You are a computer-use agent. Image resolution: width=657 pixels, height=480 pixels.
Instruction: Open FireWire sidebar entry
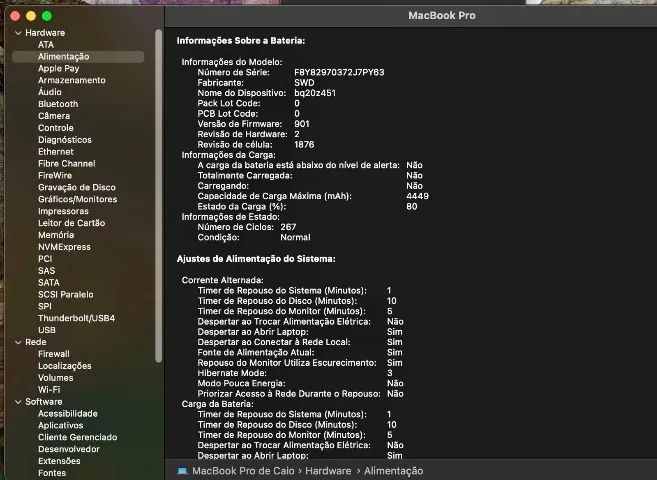[55, 175]
